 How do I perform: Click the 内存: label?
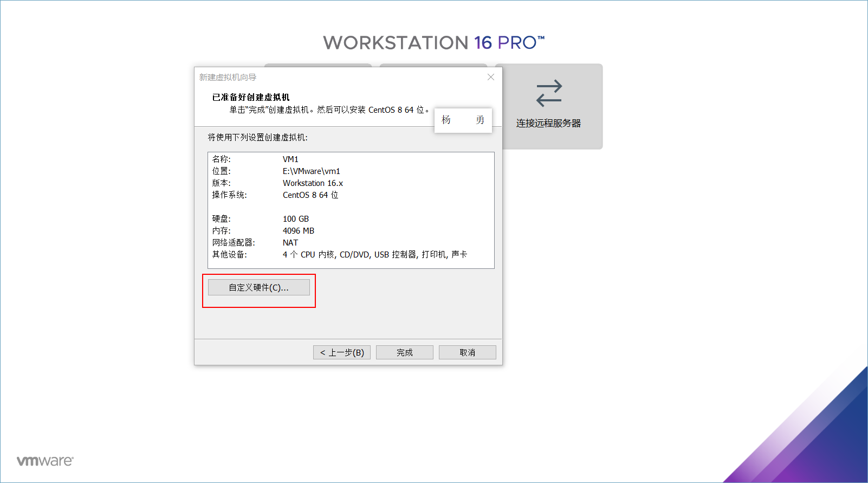(x=222, y=230)
